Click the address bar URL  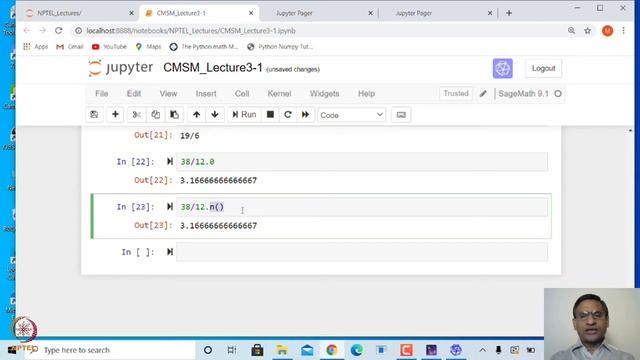191,31
